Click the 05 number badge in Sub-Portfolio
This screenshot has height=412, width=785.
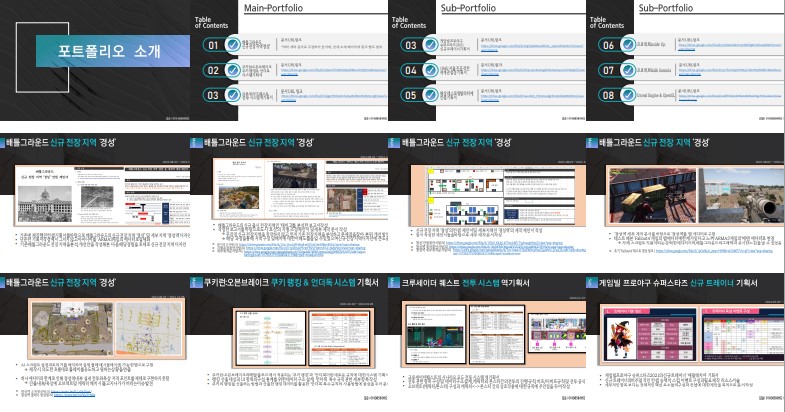point(410,96)
